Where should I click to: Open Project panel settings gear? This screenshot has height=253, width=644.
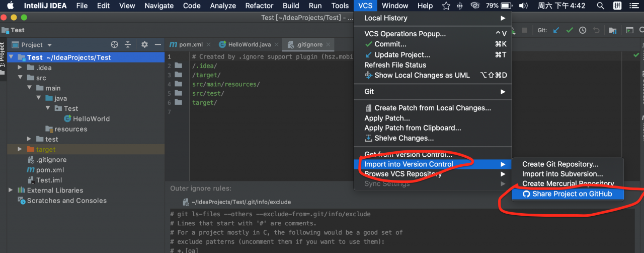point(144,44)
